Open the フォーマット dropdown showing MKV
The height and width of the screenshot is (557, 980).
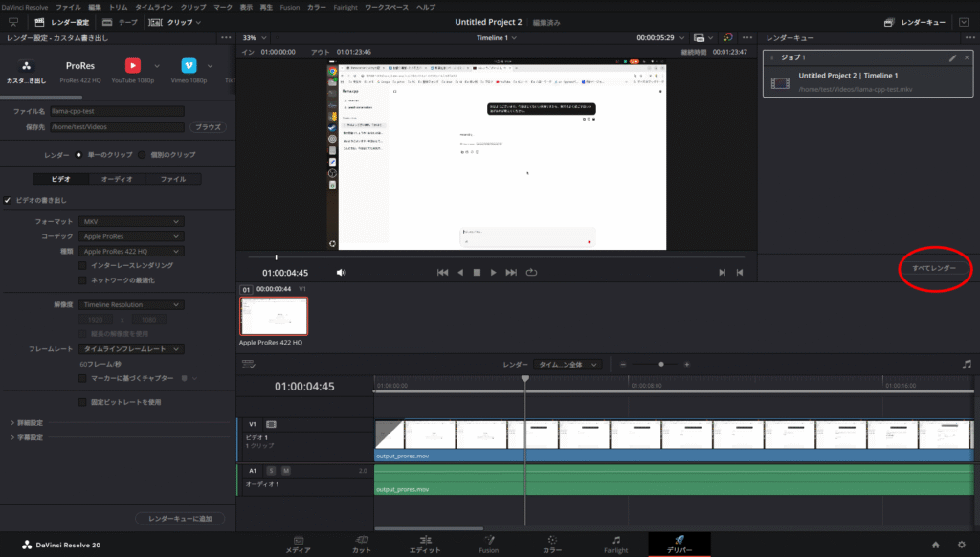pyautogui.click(x=131, y=221)
